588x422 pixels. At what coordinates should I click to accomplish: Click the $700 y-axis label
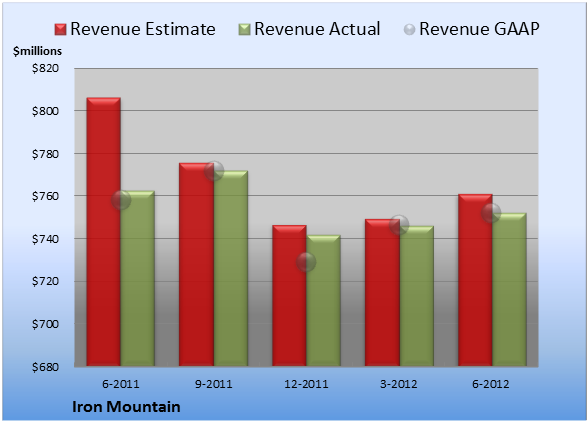45,324
